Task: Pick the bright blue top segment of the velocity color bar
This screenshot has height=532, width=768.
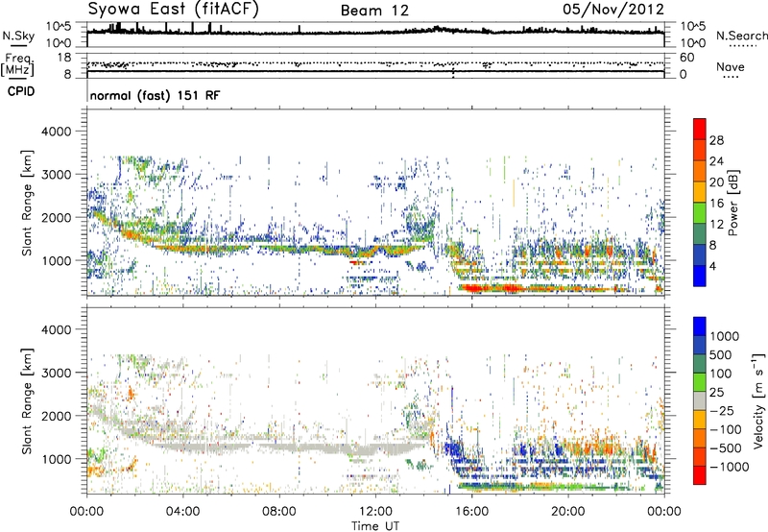Action: coord(700,326)
